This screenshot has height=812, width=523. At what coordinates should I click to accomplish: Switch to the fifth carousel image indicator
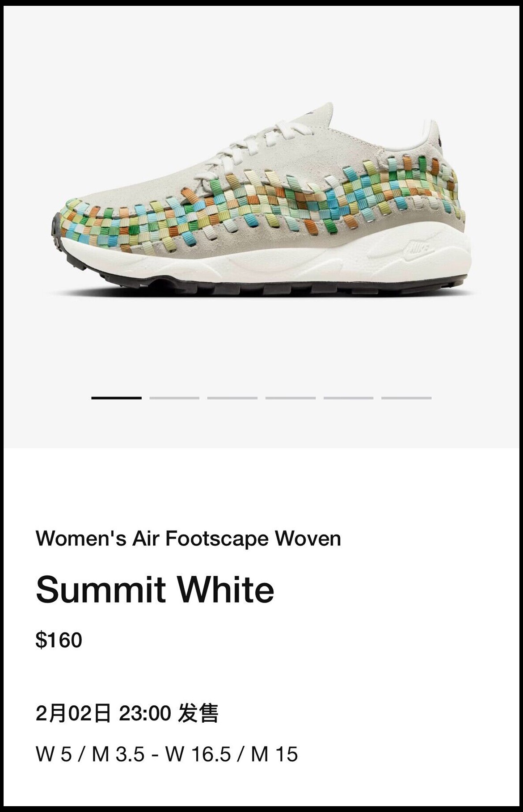tap(349, 398)
